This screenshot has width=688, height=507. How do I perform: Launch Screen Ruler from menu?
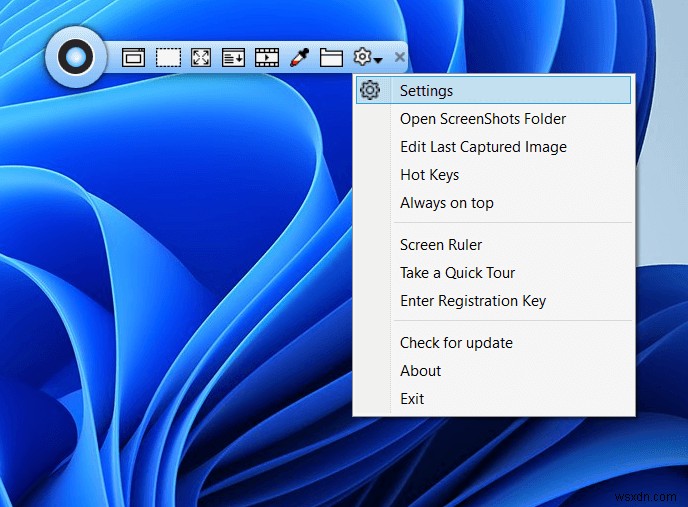[x=494, y=245]
